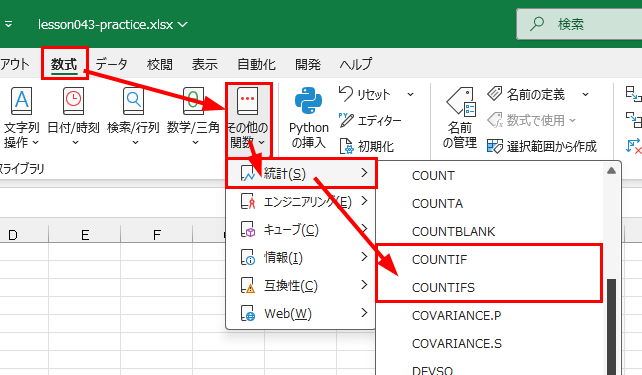Select column D header
This screenshot has height=375, width=642.
point(24,235)
